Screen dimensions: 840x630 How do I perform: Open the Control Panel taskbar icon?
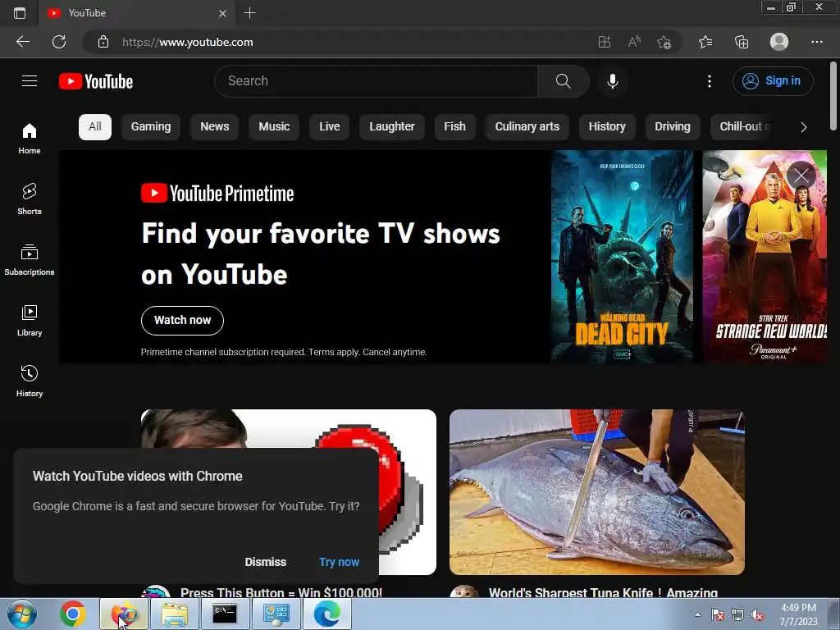click(276, 614)
